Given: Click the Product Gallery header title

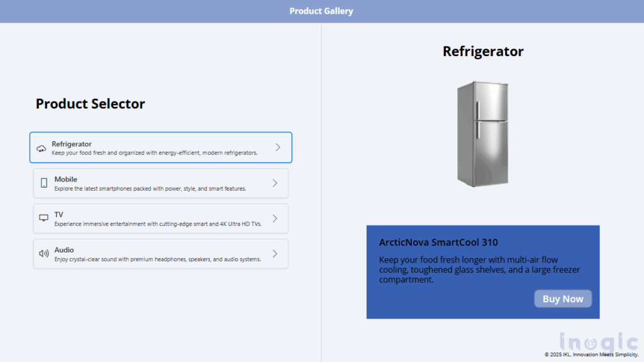Looking at the screenshot, I should coord(321,11).
